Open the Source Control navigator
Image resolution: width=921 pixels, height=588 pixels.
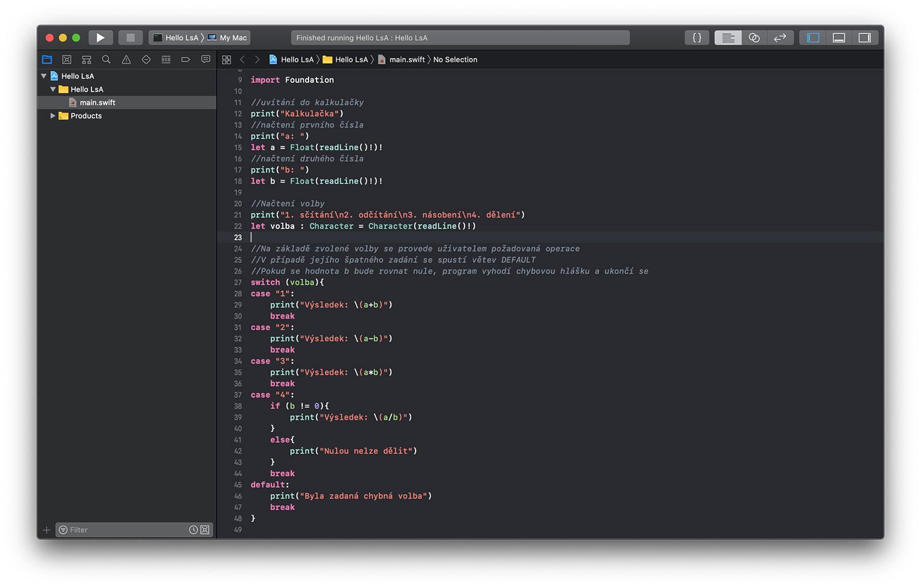coord(67,59)
